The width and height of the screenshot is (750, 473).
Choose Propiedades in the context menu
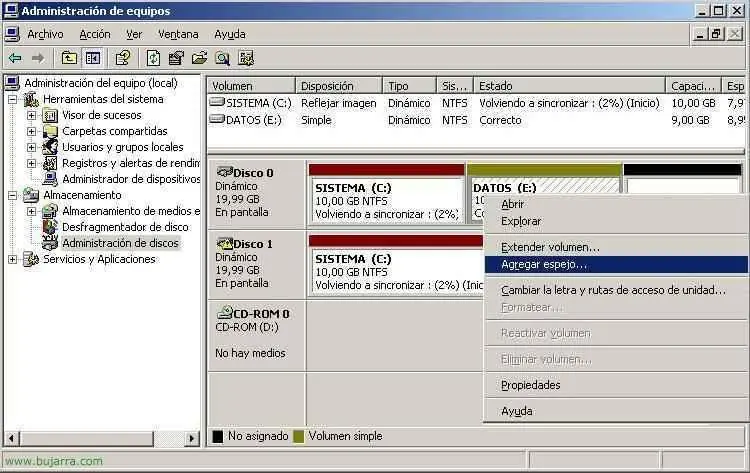coord(616,385)
